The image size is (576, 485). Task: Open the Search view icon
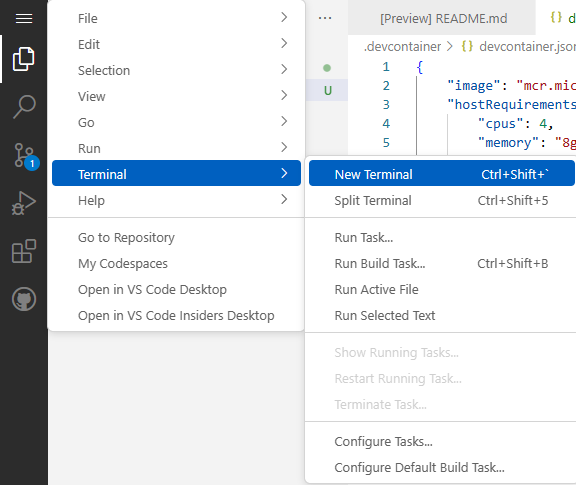(x=24, y=107)
